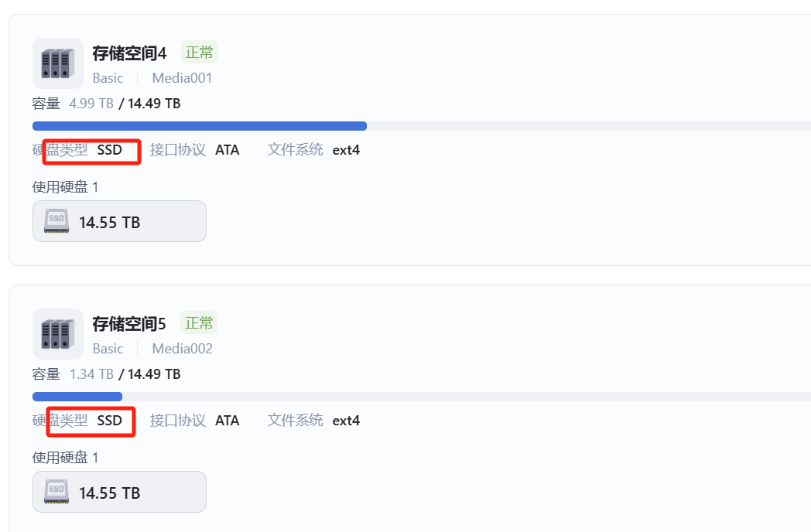811x532 pixels.
Task: Open the 存储空间4 title
Action: click(129, 53)
